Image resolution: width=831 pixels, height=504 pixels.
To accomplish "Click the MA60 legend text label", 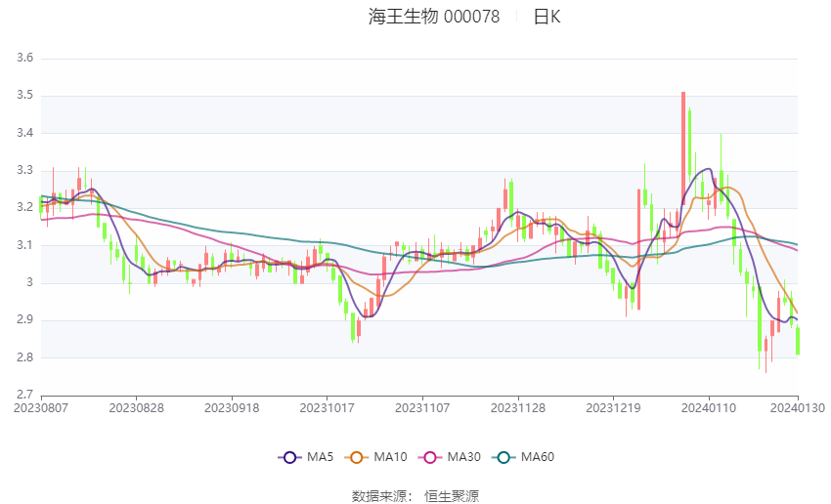I will [538, 457].
